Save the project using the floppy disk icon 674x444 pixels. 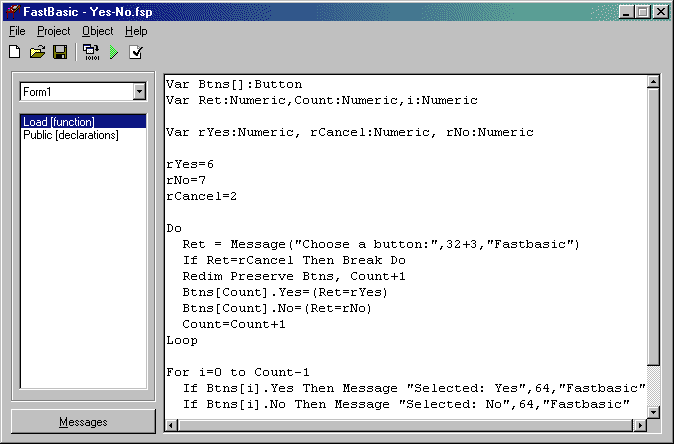pos(60,52)
